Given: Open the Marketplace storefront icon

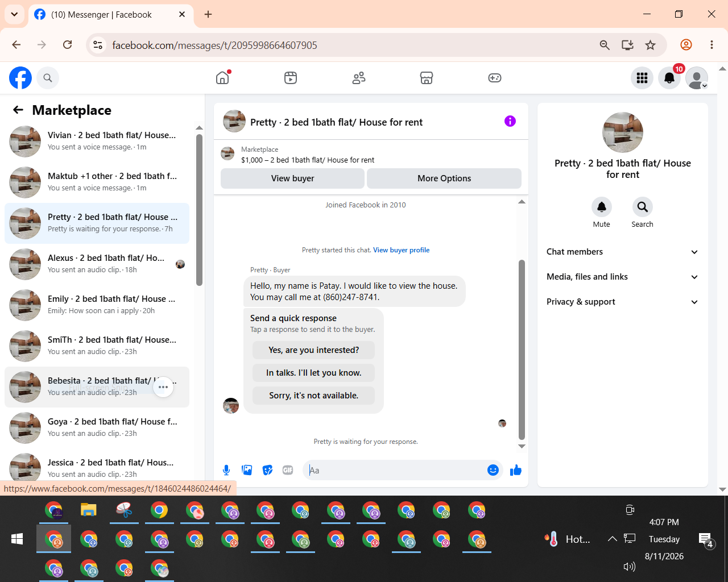Looking at the screenshot, I should click(427, 78).
